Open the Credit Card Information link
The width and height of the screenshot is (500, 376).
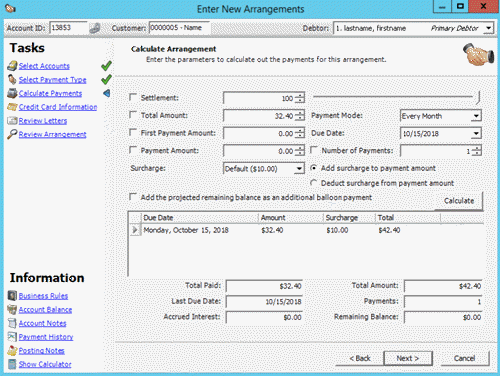(x=58, y=107)
